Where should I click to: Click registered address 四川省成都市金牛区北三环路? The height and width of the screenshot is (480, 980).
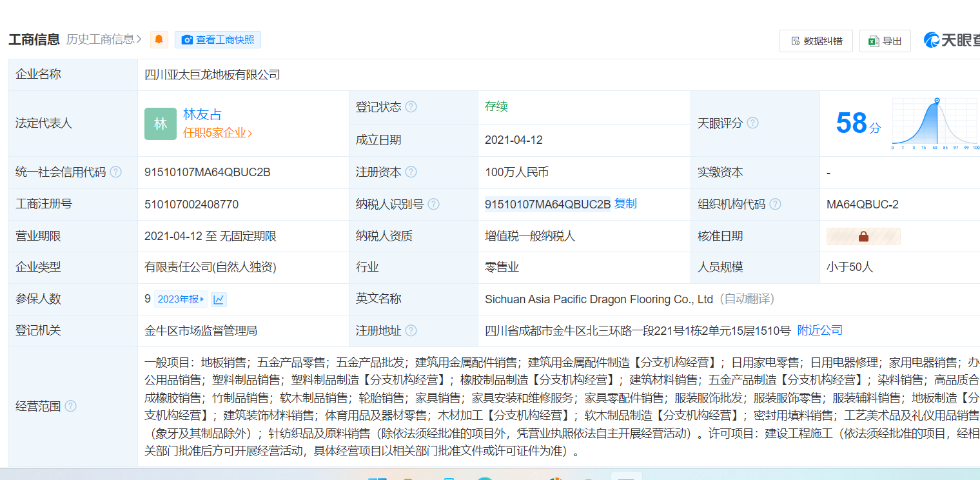coord(638,331)
